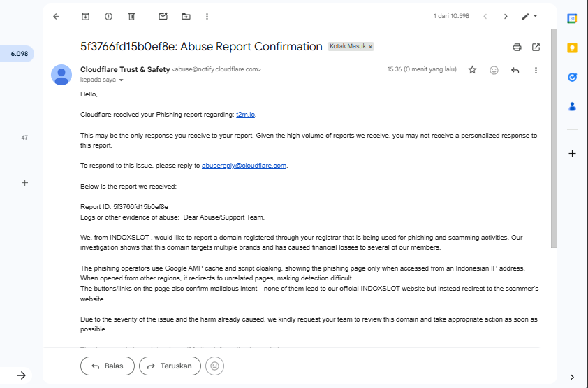Open the left folder with count 47
The image size is (588, 388).
point(24,138)
